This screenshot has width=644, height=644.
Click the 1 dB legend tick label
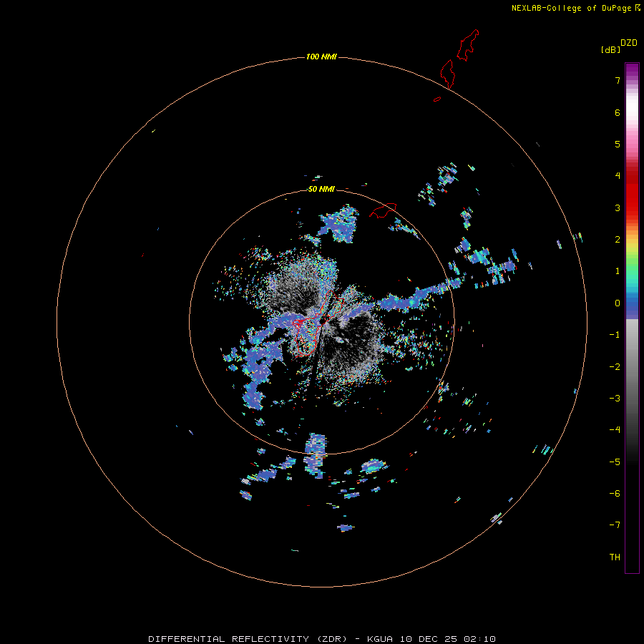tap(618, 271)
